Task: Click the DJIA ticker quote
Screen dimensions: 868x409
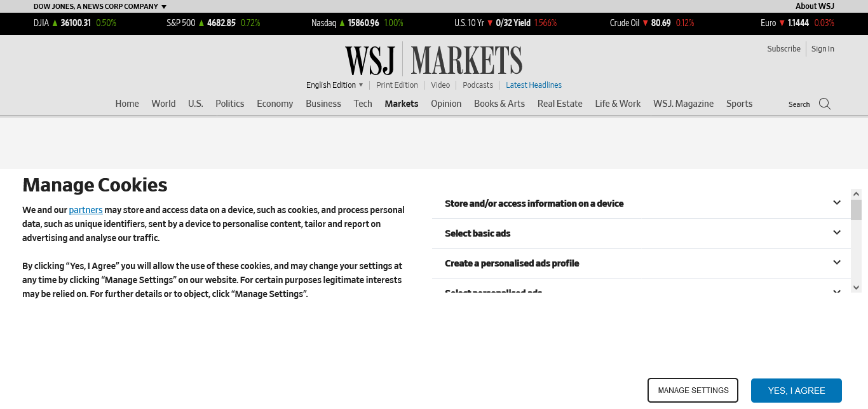Action: (75, 23)
